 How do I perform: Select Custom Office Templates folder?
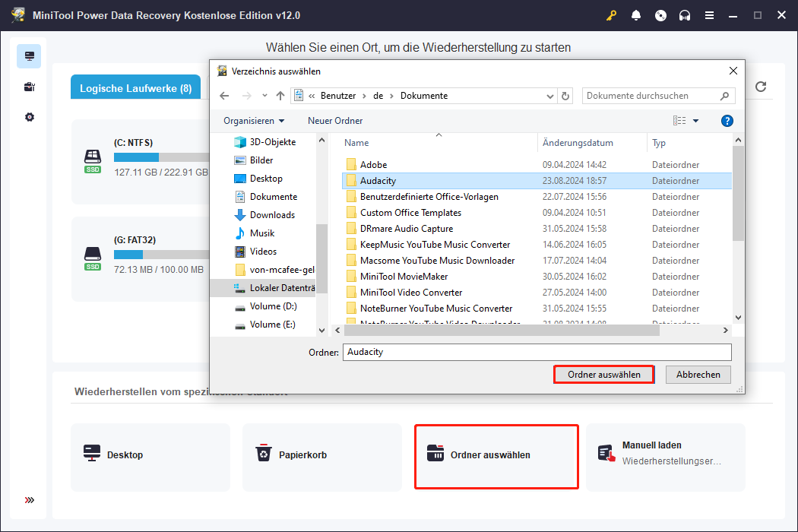click(x=537, y=213)
